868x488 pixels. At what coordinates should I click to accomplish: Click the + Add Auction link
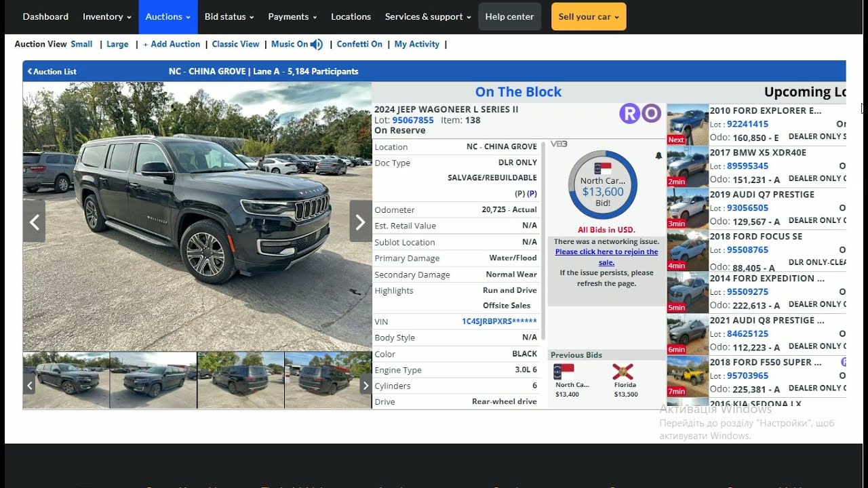172,44
